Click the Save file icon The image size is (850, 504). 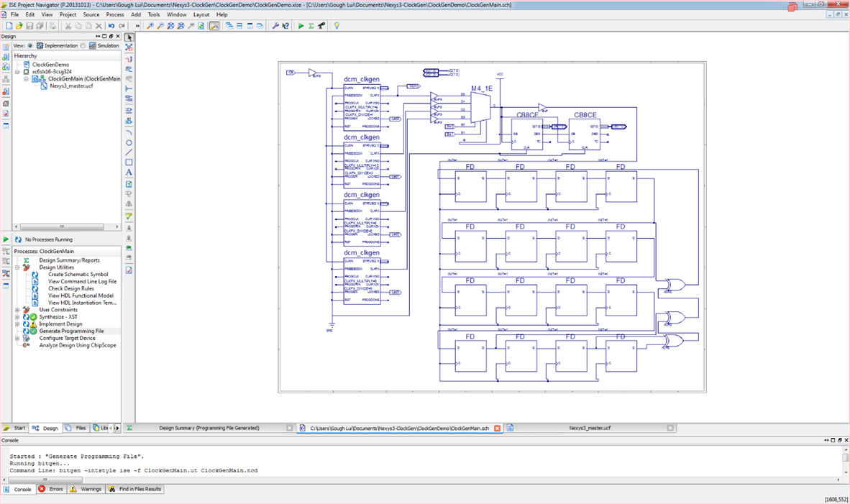[x=29, y=26]
